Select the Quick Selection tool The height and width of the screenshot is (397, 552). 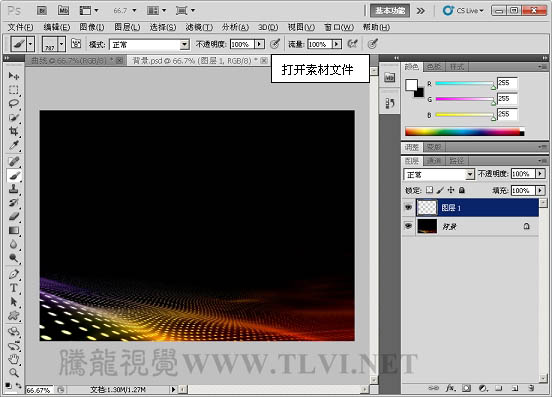tap(14, 118)
